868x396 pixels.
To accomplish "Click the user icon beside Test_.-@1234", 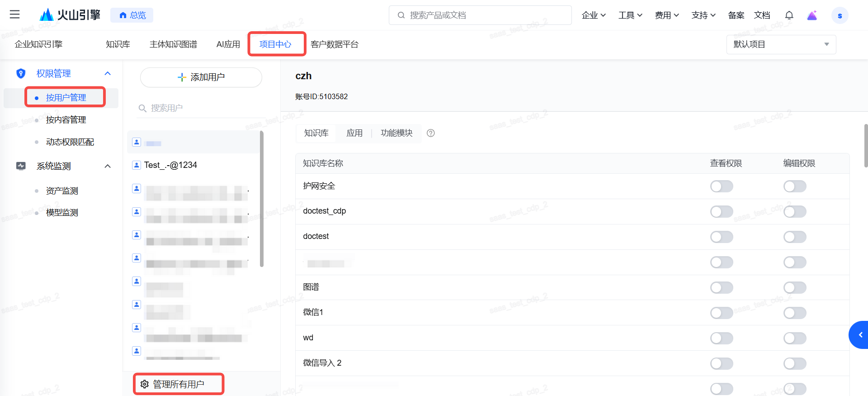I will pos(137,165).
